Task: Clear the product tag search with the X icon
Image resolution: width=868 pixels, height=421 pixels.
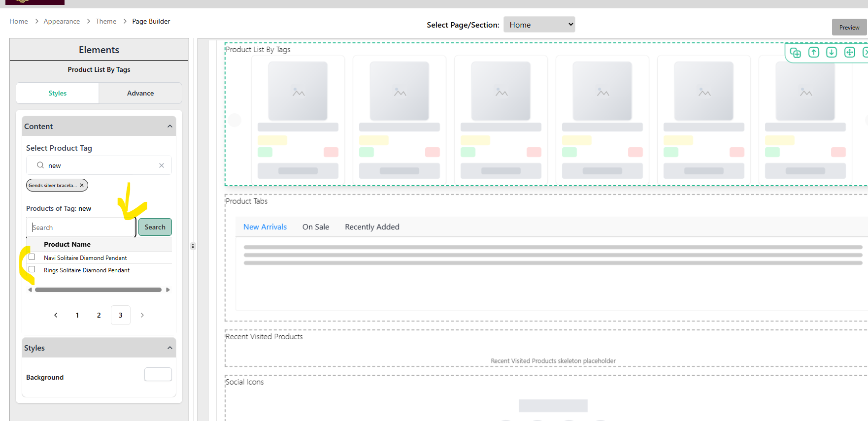Action: click(162, 165)
